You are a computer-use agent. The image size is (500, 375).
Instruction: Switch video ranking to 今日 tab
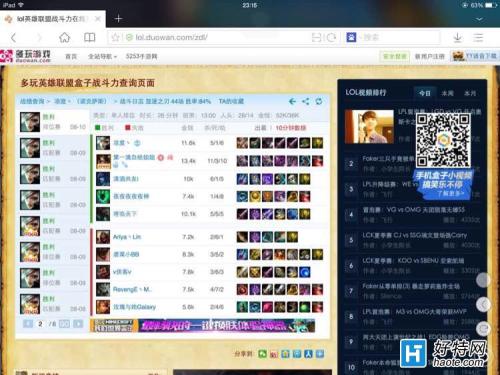425,93
